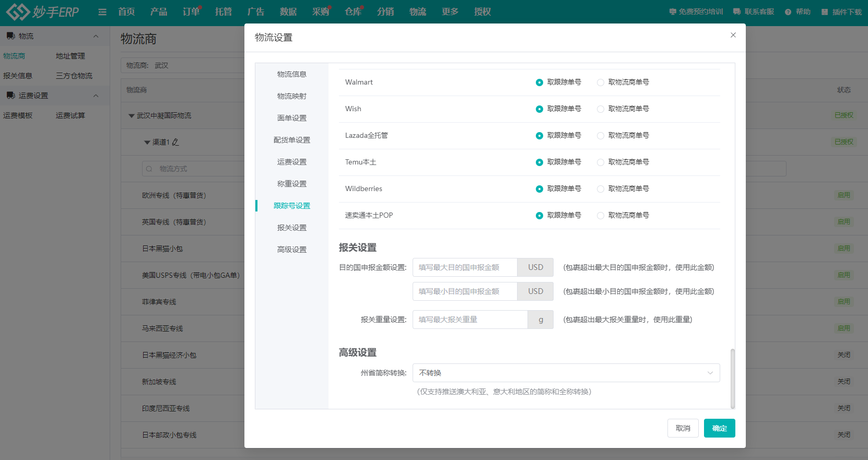This screenshot has width=868, height=460.
Task: Open 授权 in top navigation
Action: click(x=483, y=11)
